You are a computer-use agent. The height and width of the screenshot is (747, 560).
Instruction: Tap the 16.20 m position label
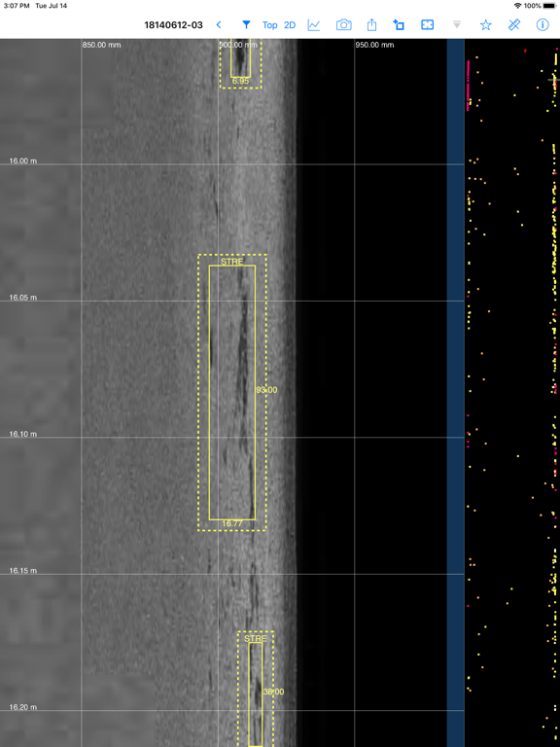pos(23,707)
